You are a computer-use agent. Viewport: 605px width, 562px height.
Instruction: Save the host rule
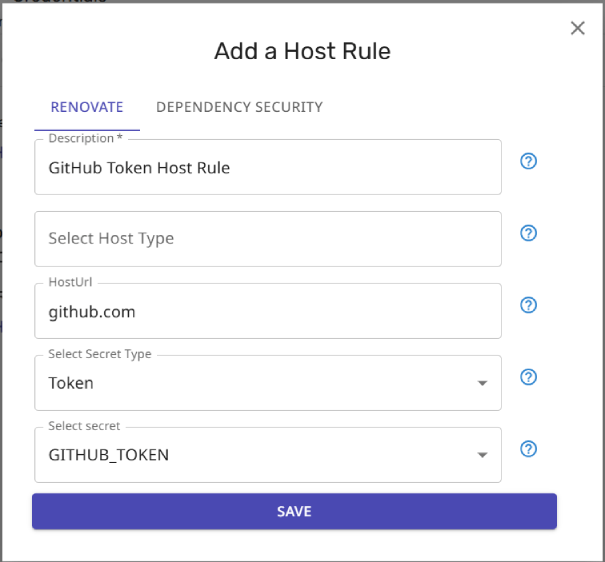tap(294, 511)
